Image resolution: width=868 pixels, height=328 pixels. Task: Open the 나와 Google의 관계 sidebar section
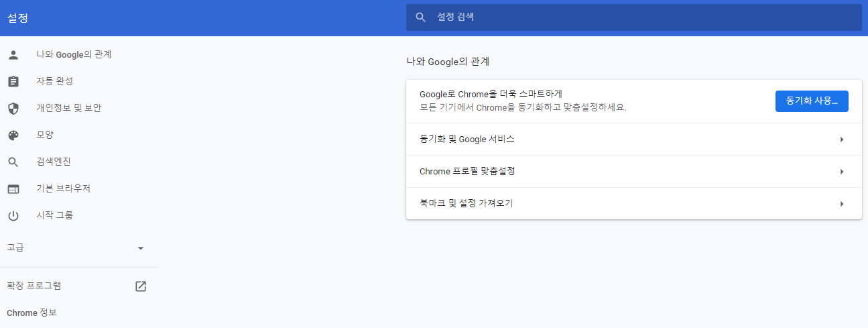pyautogui.click(x=74, y=54)
